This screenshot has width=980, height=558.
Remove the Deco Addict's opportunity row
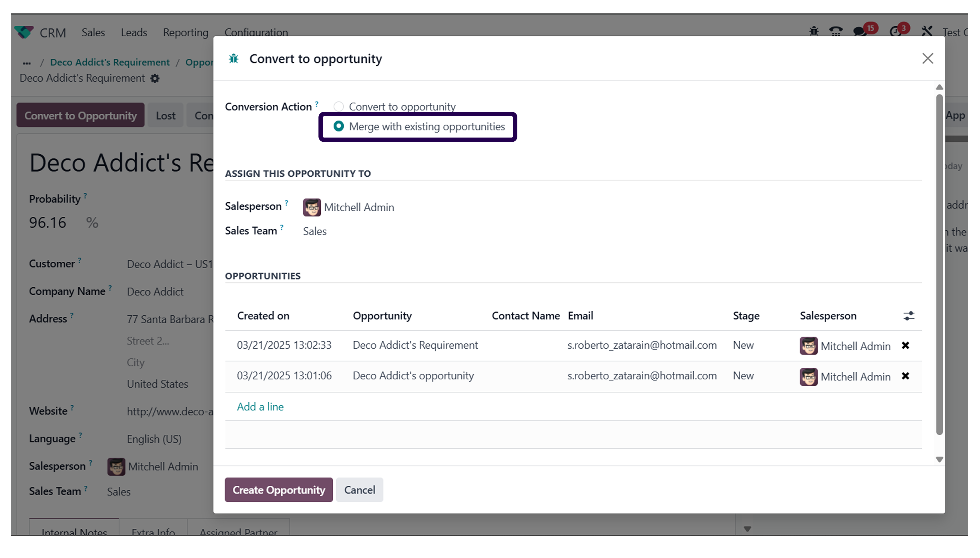[x=905, y=376]
